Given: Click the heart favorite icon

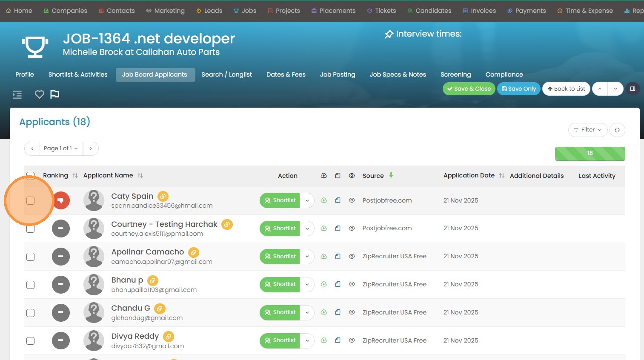Looking at the screenshot, I should point(40,94).
